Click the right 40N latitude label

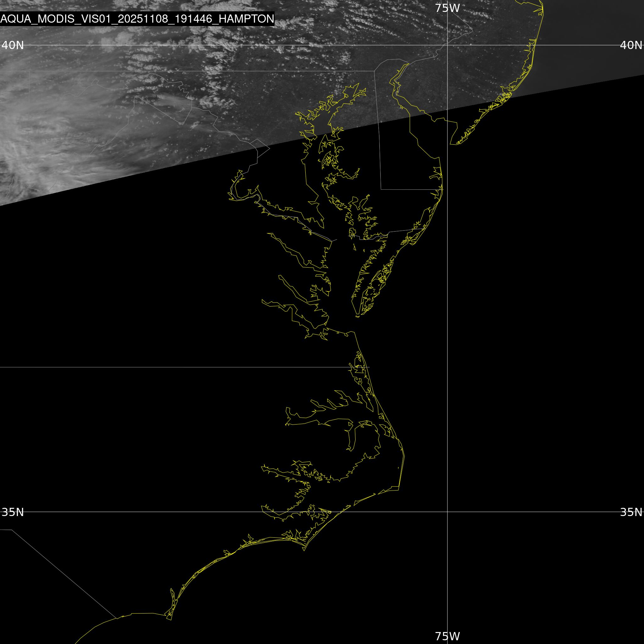click(x=631, y=45)
